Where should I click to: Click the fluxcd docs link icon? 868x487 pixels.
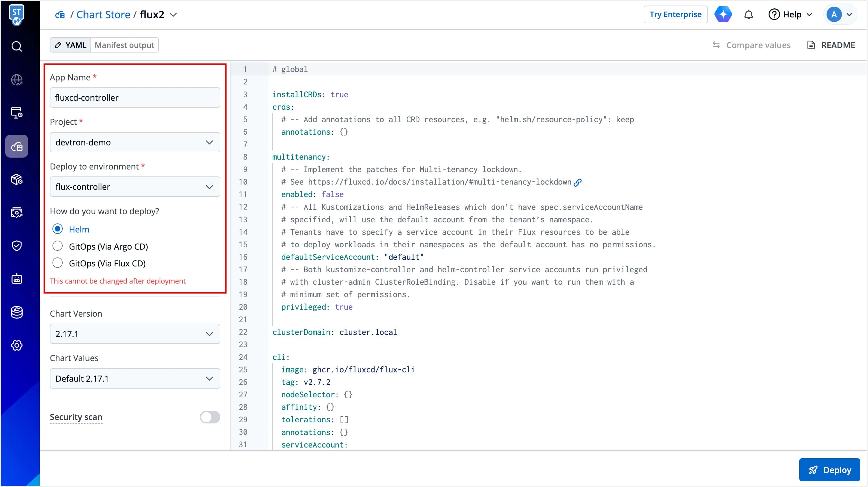pyautogui.click(x=578, y=183)
